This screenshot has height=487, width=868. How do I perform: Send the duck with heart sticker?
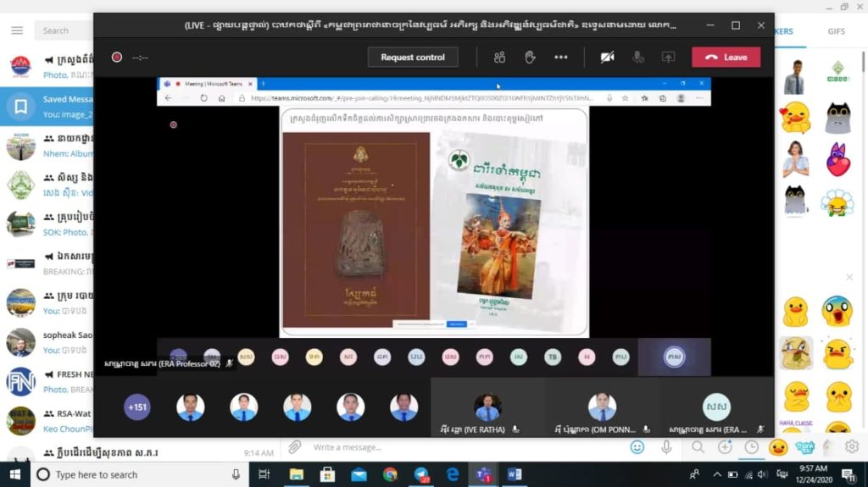[x=796, y=118]
